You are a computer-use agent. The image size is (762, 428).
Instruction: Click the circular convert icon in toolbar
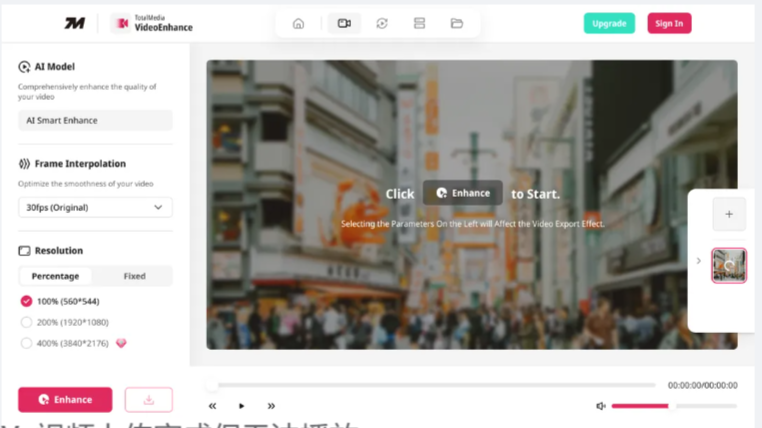click(382, 23)
